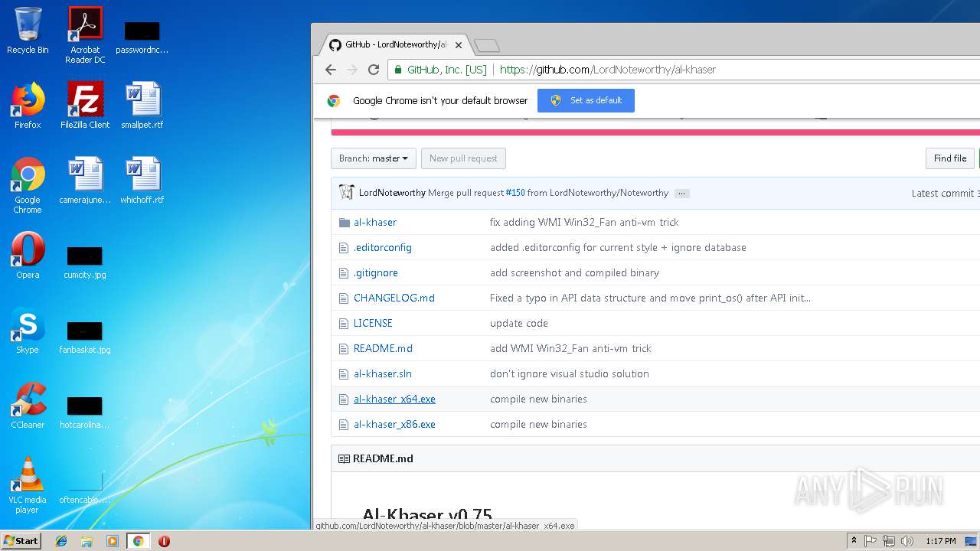This screenshot has height=551, width=980.
Task: Launch Acrobat Reader DC from desktop
Action: [85, 35]
